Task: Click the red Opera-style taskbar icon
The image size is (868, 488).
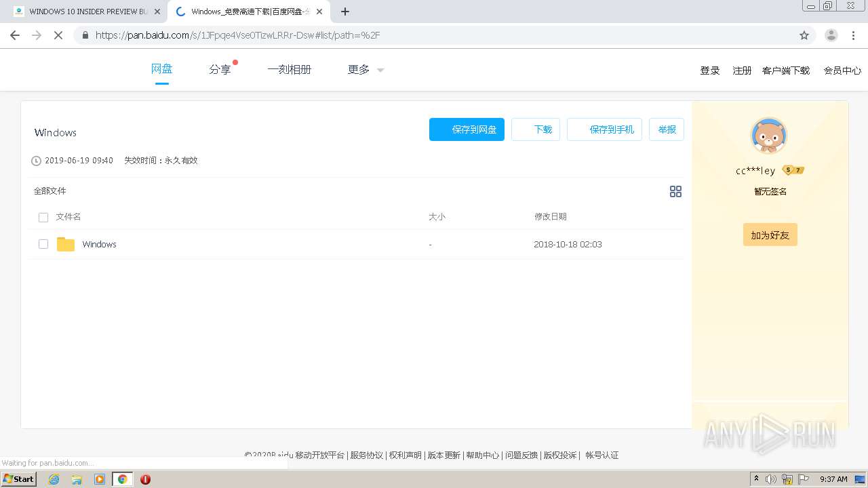Action: (145, 479)
